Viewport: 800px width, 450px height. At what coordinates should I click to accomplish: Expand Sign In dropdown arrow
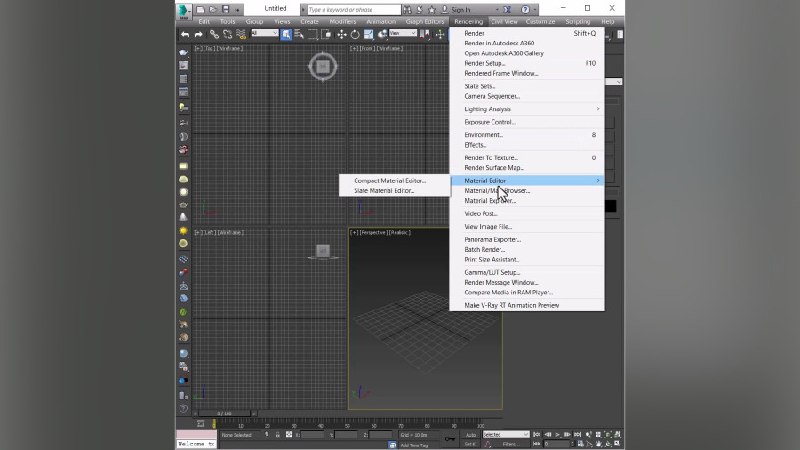[497, 10]
